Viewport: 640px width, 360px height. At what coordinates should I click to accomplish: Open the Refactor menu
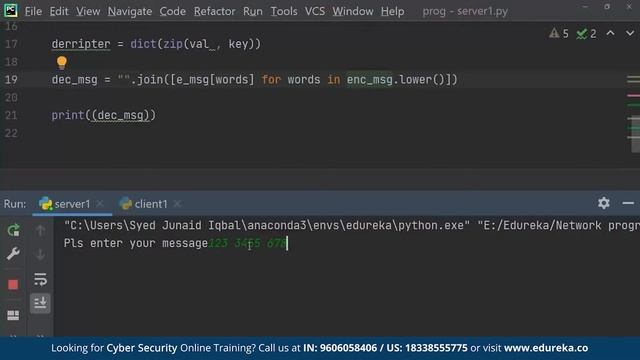point(214,11)
